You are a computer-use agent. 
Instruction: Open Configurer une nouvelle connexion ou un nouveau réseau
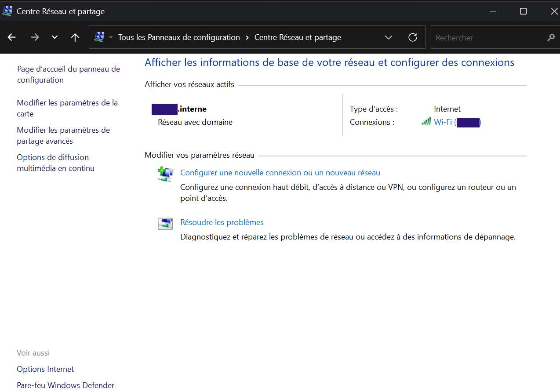(280, 173)
